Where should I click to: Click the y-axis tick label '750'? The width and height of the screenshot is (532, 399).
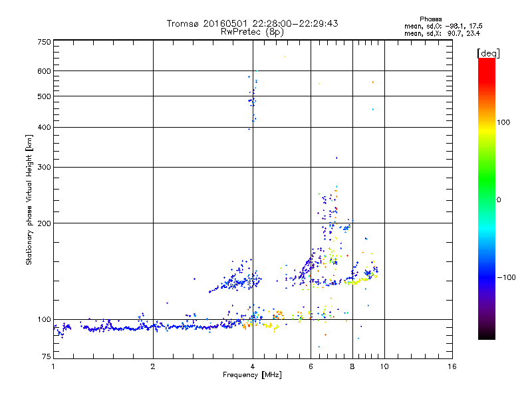[x=44, y=42]
